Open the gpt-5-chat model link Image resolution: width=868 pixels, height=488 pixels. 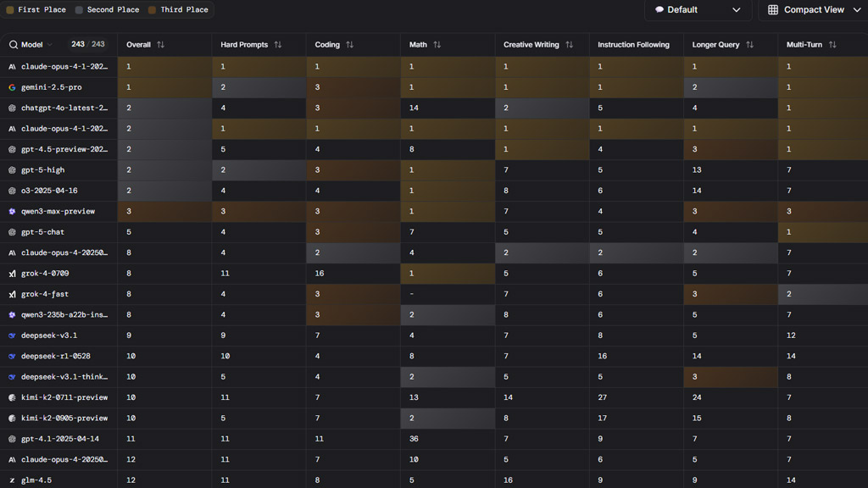pos(42,232)
